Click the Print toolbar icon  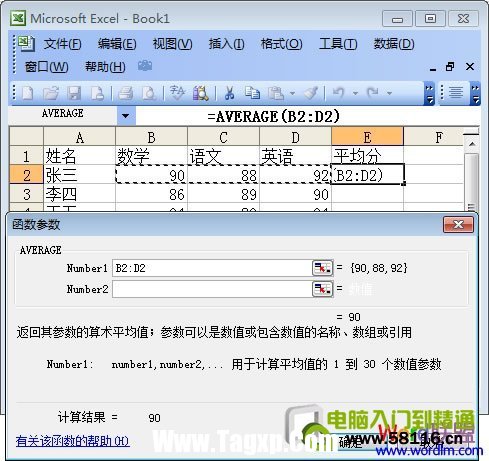click(126, 93)
